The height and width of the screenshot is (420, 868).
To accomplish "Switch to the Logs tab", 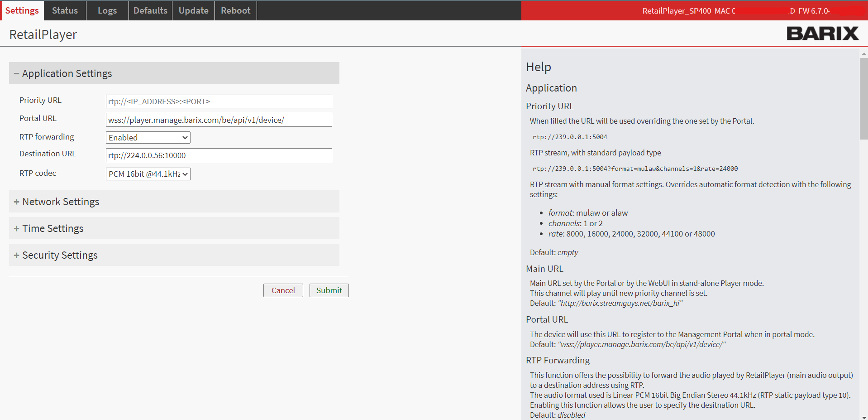I will [x=107, y=10].
